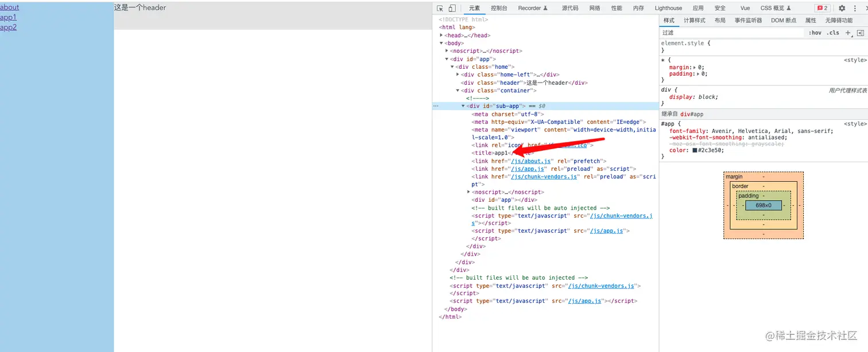Open the 控制台 (Console) tab

499,8
